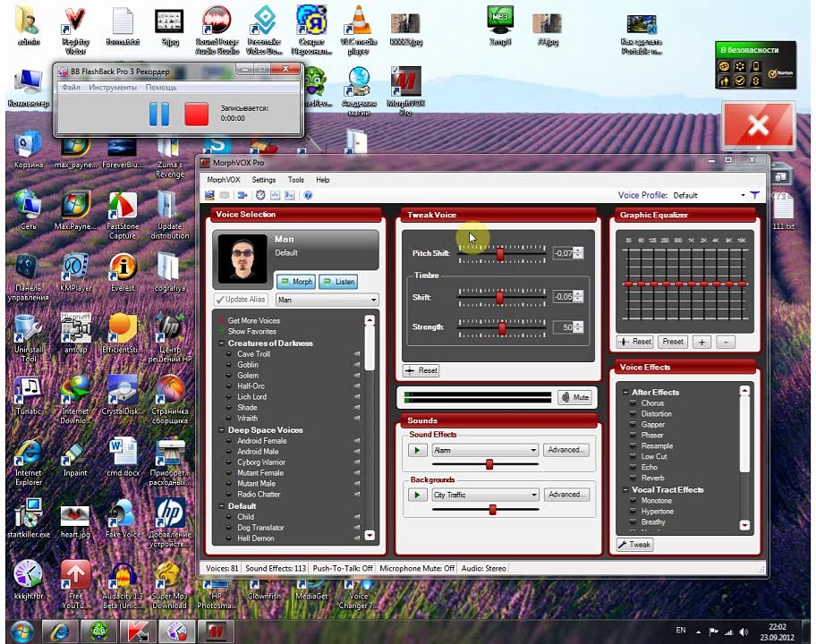Click the Pitch Shift slider handle
This screenshot has width=816, height=644.
pos(500,254)
